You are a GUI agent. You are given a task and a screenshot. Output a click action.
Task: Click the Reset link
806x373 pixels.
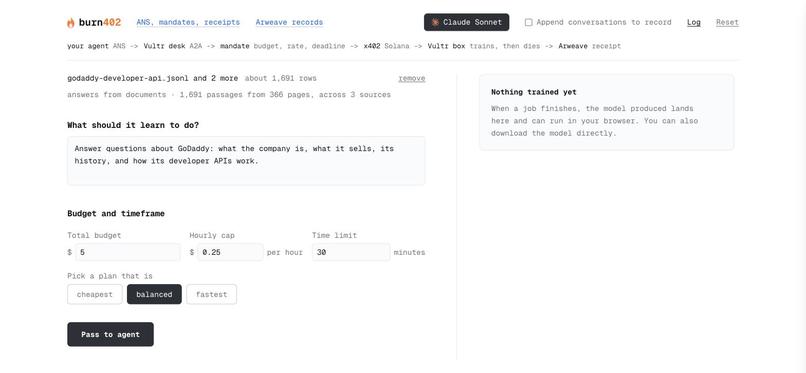(727, 23)
